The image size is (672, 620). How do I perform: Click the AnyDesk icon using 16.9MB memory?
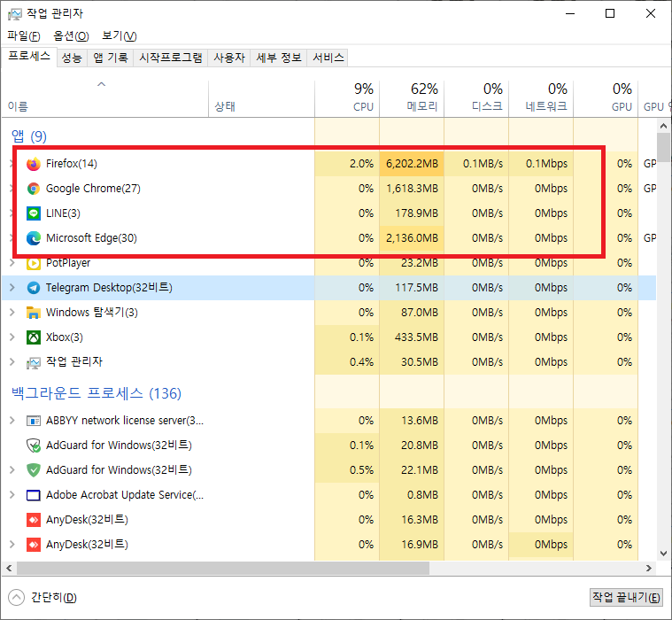tap(34, 545)
